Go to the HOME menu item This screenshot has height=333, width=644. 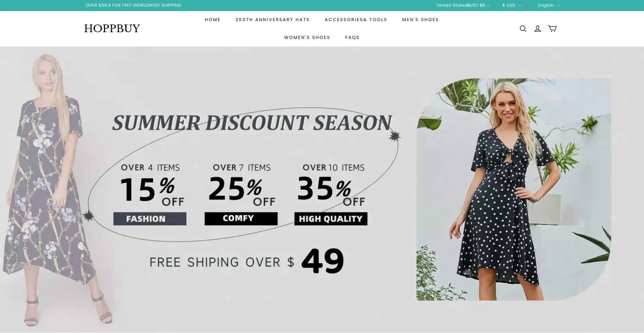pos(213,20)
